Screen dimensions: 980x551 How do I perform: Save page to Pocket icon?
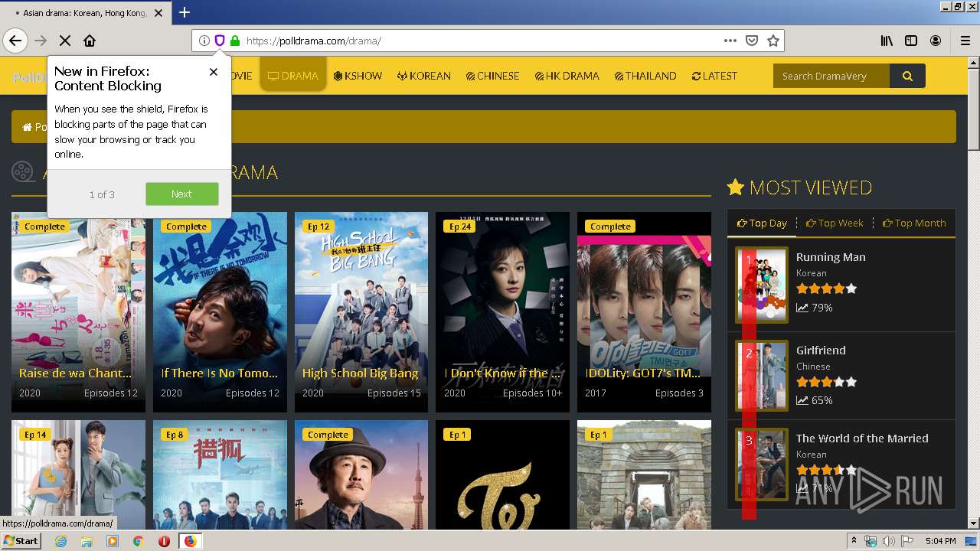click(x=752, y=41)
